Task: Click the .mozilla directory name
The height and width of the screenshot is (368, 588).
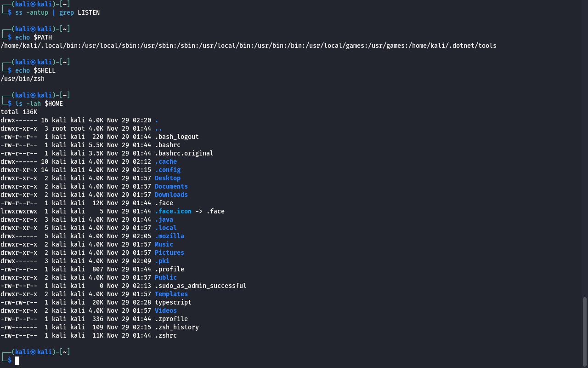Action: (169, 236)
